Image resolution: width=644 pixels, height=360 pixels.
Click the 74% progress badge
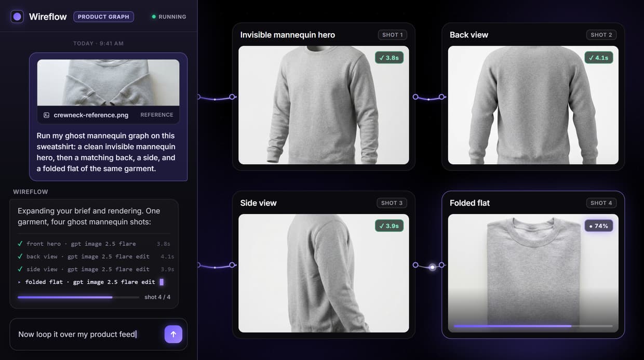598,226
